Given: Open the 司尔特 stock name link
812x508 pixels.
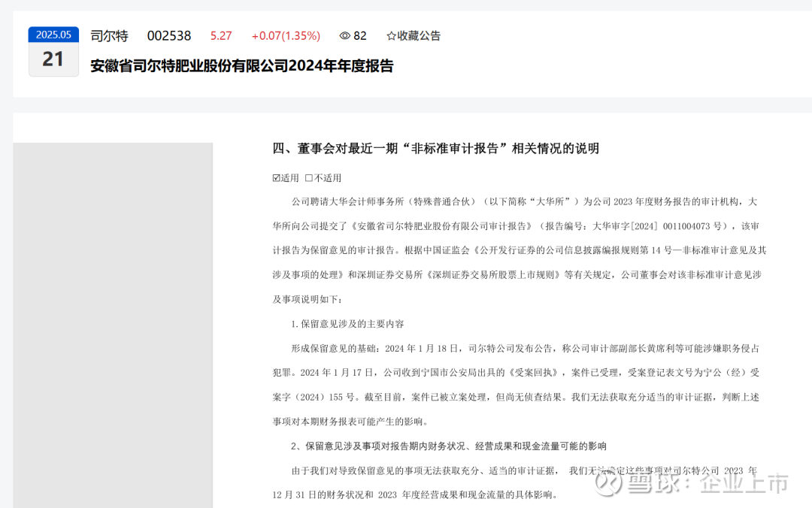Looking at the screenshot, I should tap(109, 36).
